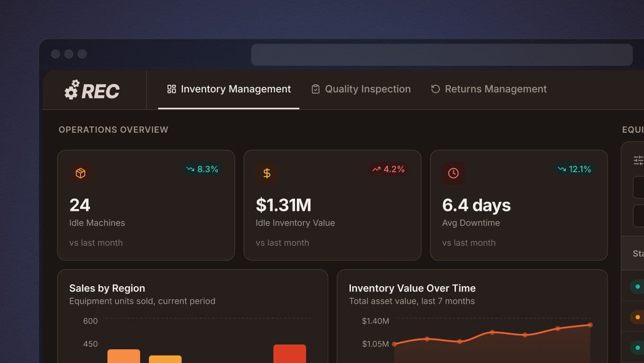
Task: Click the "Inventory Value Over Time" chart title
Action: click(412, 288)
